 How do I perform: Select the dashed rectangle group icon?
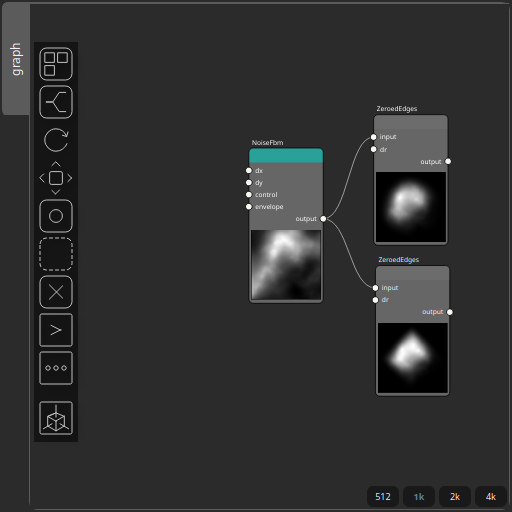tap(56, 254)
